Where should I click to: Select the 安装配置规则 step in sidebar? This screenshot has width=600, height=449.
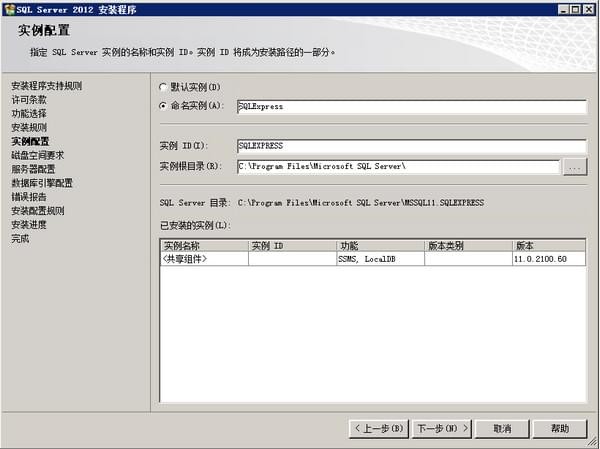point(38,211)
